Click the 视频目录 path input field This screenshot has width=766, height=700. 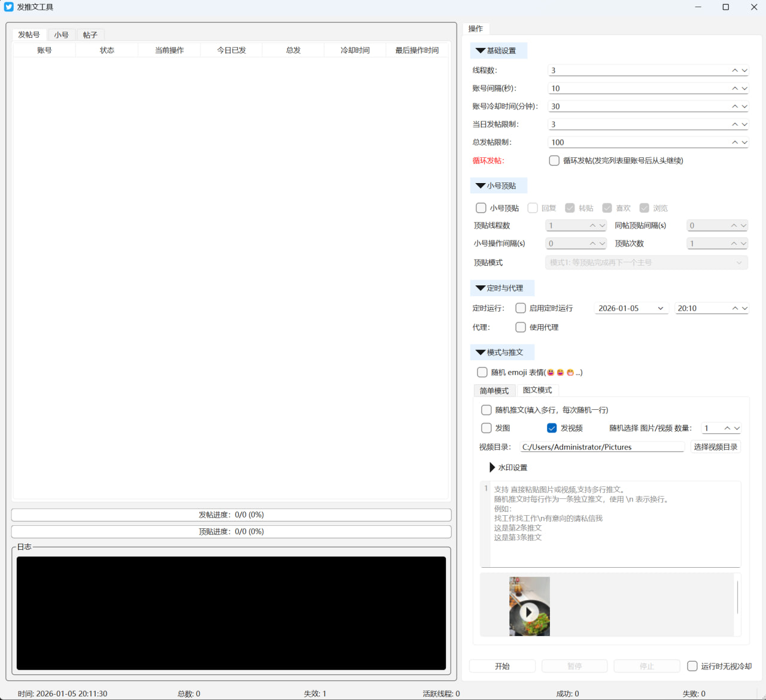(601, 447)
